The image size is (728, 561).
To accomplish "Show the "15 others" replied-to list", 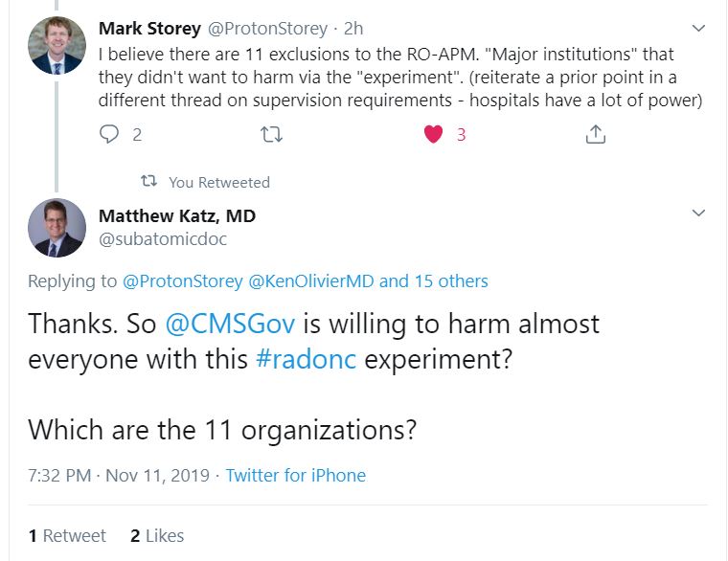I will [x=451, y=281].
